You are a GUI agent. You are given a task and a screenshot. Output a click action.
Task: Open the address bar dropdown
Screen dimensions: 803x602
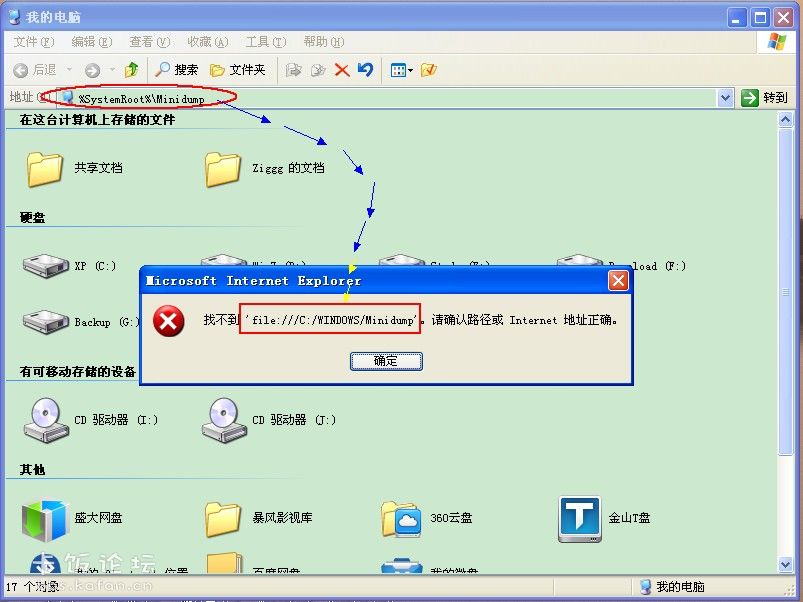click(727, 97)
